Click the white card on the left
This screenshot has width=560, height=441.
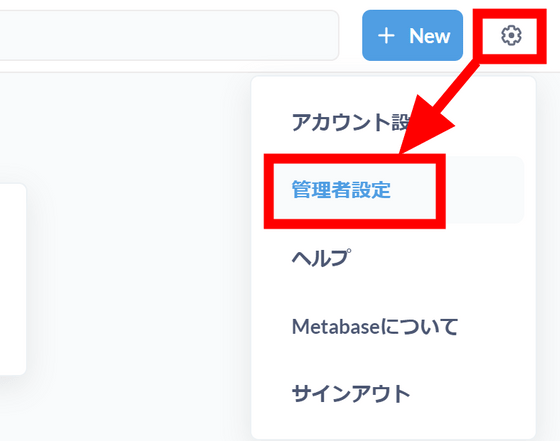pos(12,279)
